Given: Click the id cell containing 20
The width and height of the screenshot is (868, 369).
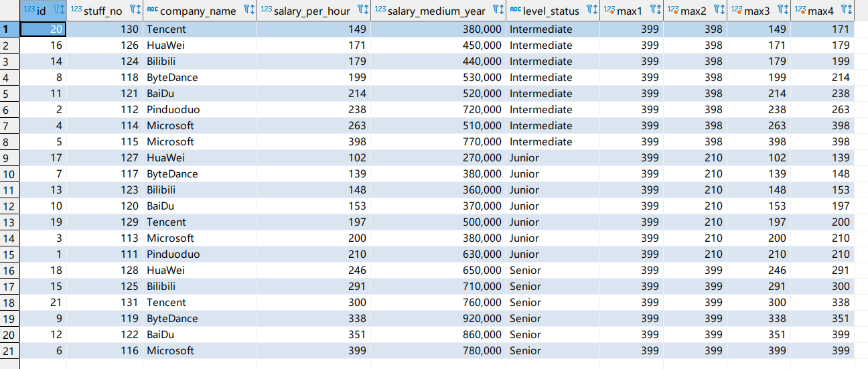Looking at the screenshot, I should 43,29.
